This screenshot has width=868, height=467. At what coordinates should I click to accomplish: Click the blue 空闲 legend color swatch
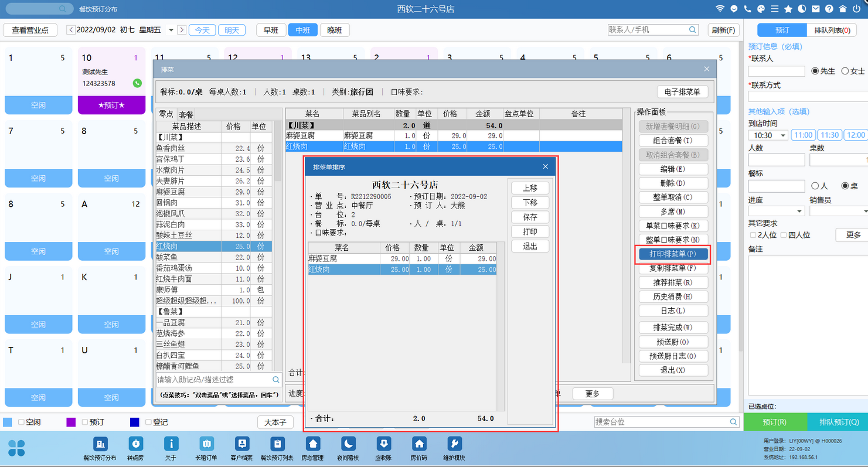click(8, 422)
